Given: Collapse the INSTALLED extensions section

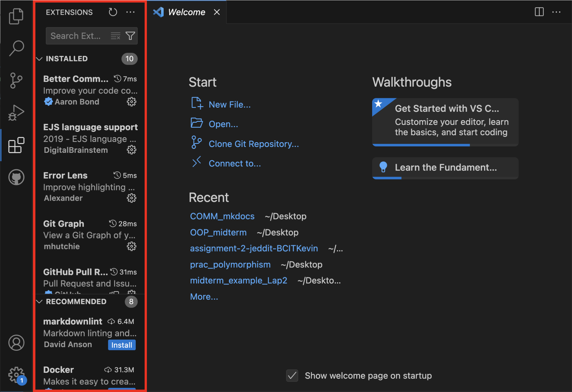Looking at the screenshot, I should [x=39, y=59].
